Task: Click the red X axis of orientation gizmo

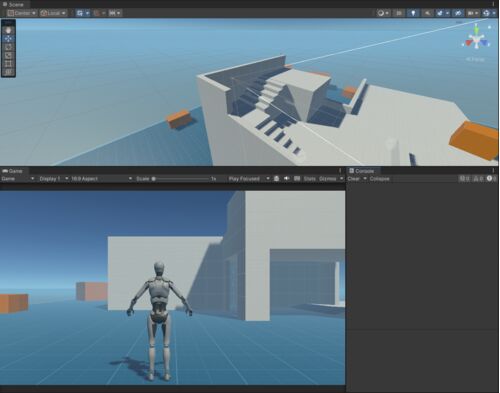Action: coord(470,42)
